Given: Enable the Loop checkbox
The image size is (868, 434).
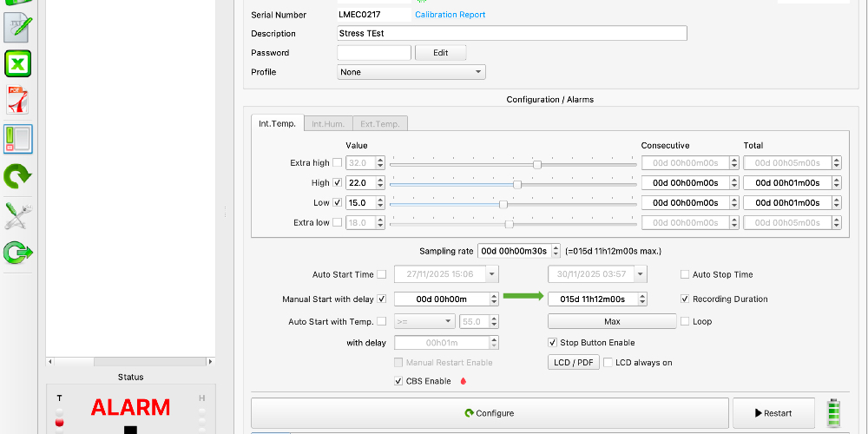Looking at the screenshot, I should pos(685,321).
